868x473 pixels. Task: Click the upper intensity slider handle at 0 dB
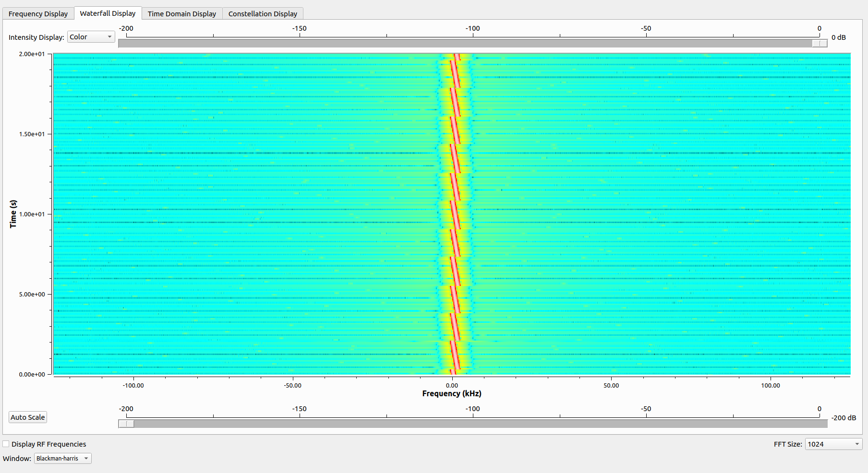point(819,43)
